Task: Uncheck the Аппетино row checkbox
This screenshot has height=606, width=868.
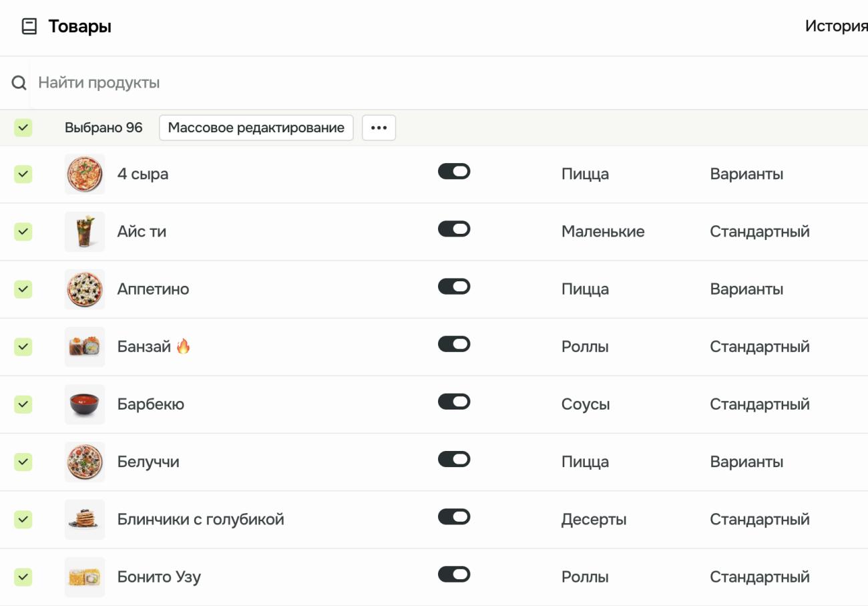Action: tap(23, 289)
